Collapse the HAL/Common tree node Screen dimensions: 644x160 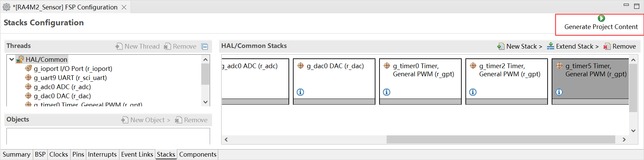pos(11,59)
